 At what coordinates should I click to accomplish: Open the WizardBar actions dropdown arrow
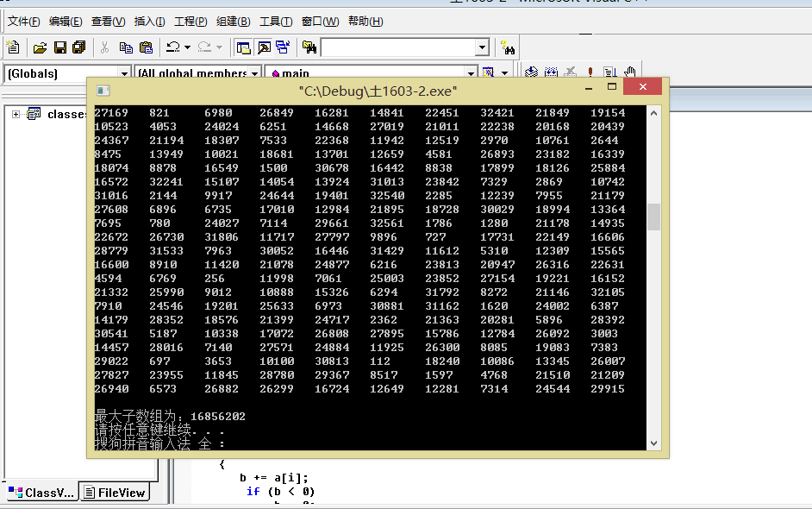(x=504, y=72)
